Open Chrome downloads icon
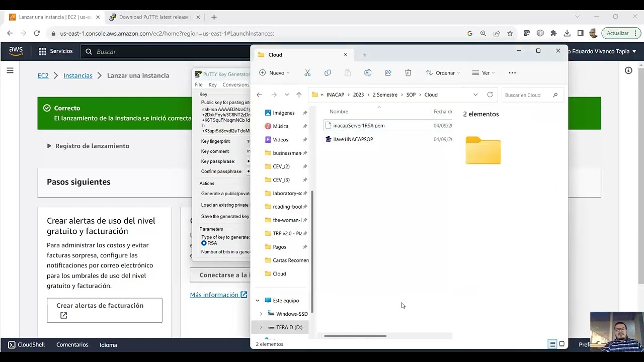This screenshot has width=644, height=362. [x=567, y=33]
